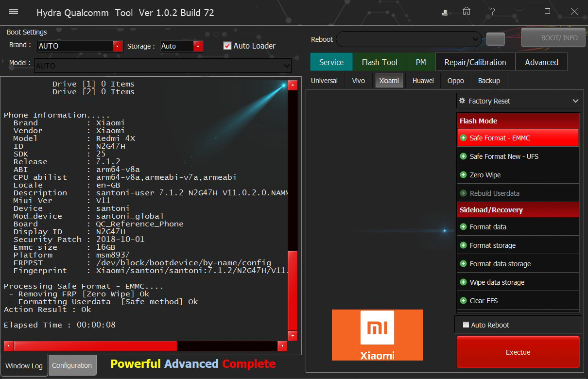The image size is (588, 379).
Task: Click the green plus icon for Format data
Action: pos(463,227)
